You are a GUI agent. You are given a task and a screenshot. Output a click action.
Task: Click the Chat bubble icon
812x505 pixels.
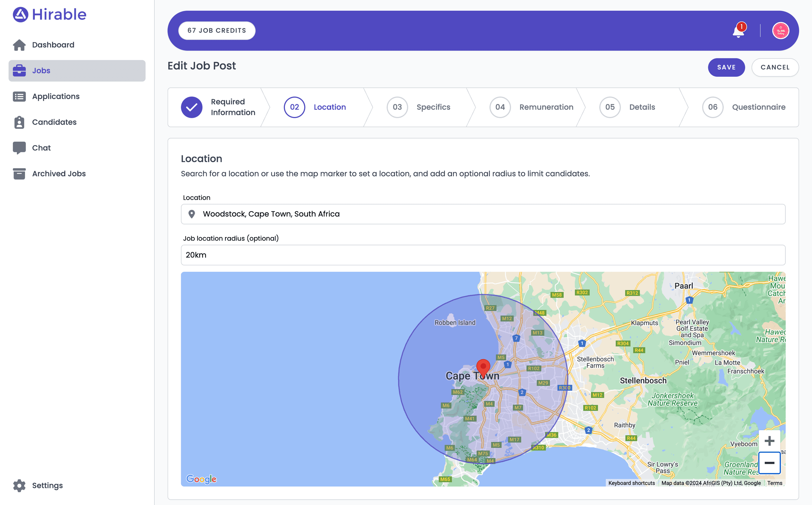19,148
